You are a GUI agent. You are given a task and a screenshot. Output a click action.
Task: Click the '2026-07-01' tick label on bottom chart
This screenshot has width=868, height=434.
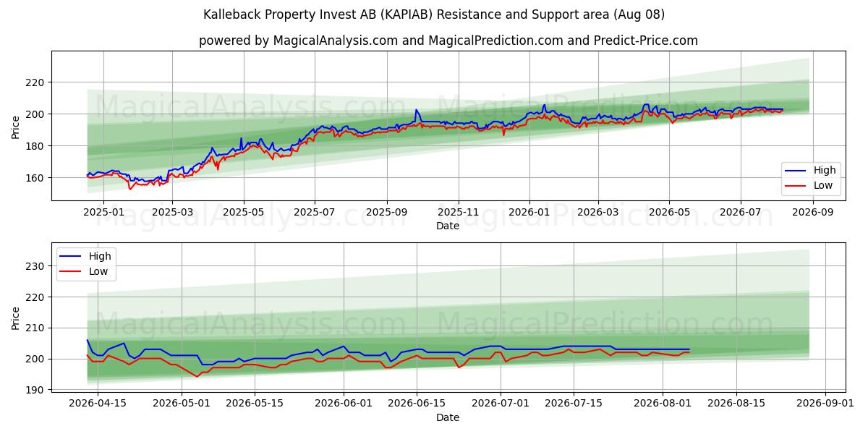tap(501, 405)
